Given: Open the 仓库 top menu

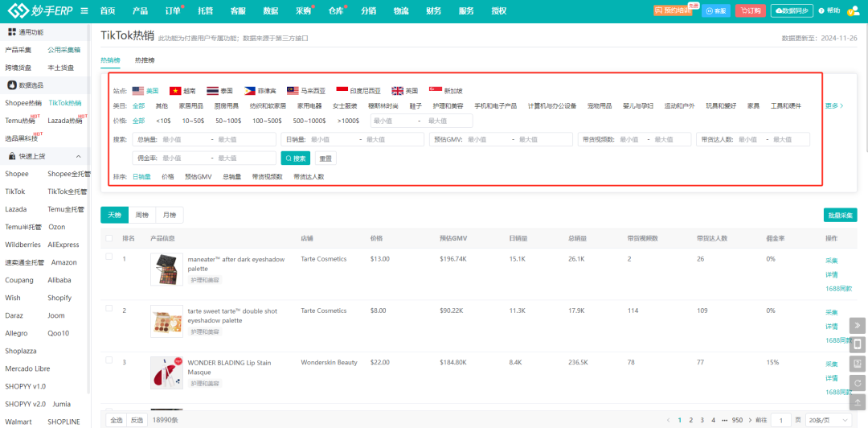Looking at the screenshot, I should 336,10.
